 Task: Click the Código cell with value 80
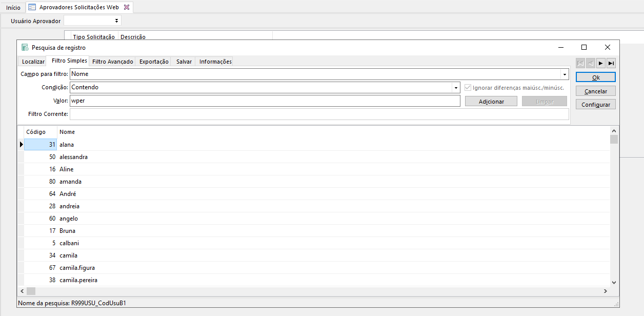tap(41, 182)
